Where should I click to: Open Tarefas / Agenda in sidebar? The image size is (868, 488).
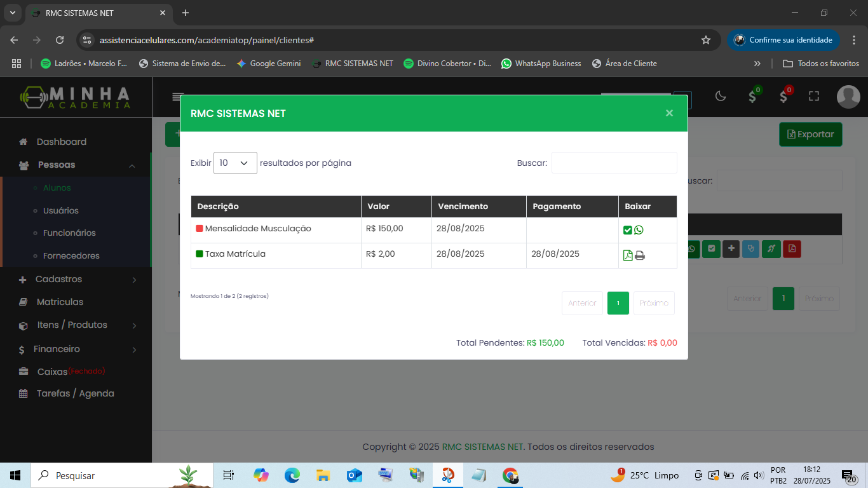[75, 393]
